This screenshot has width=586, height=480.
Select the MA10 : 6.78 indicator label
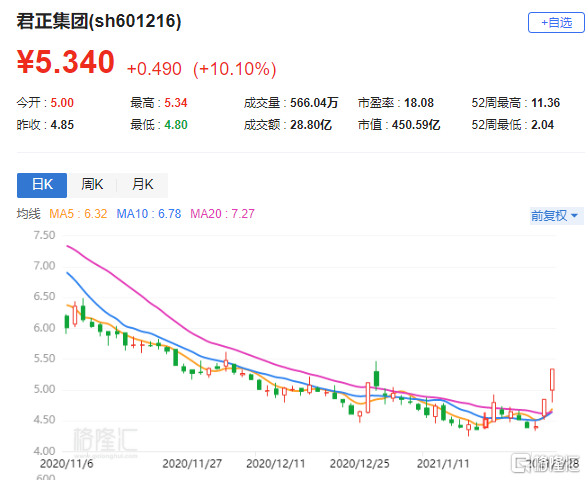coord(149,214)
